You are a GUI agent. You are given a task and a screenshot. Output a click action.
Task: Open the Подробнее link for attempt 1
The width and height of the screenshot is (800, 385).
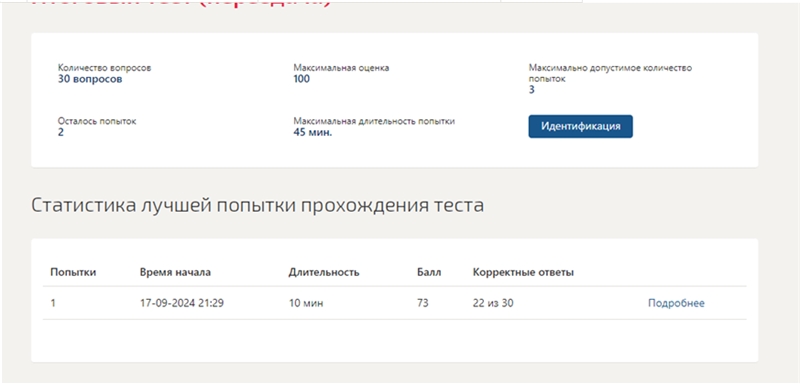[676, 303]
